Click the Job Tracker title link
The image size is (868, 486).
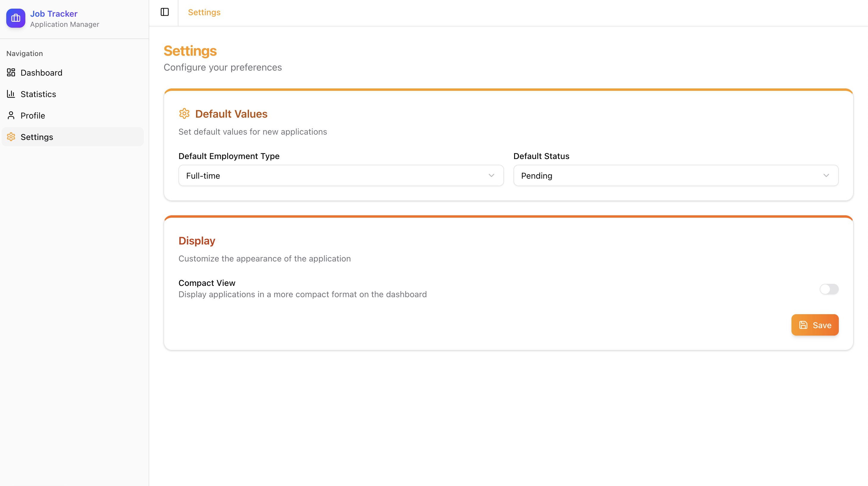coord(54,13)
